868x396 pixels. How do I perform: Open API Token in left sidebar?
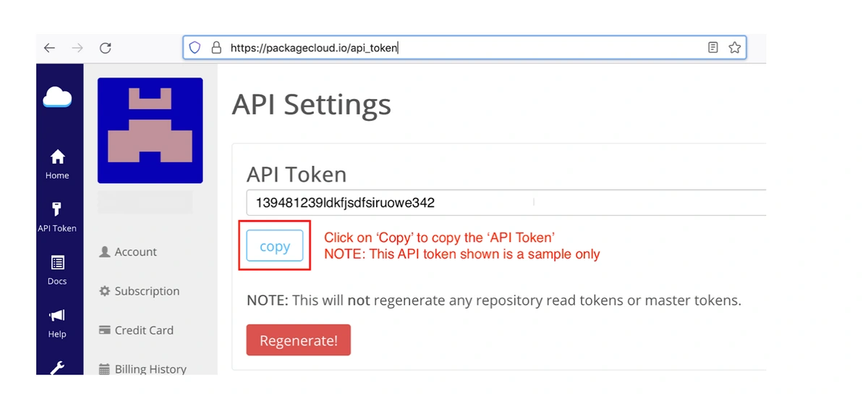(x=57, y=217)
